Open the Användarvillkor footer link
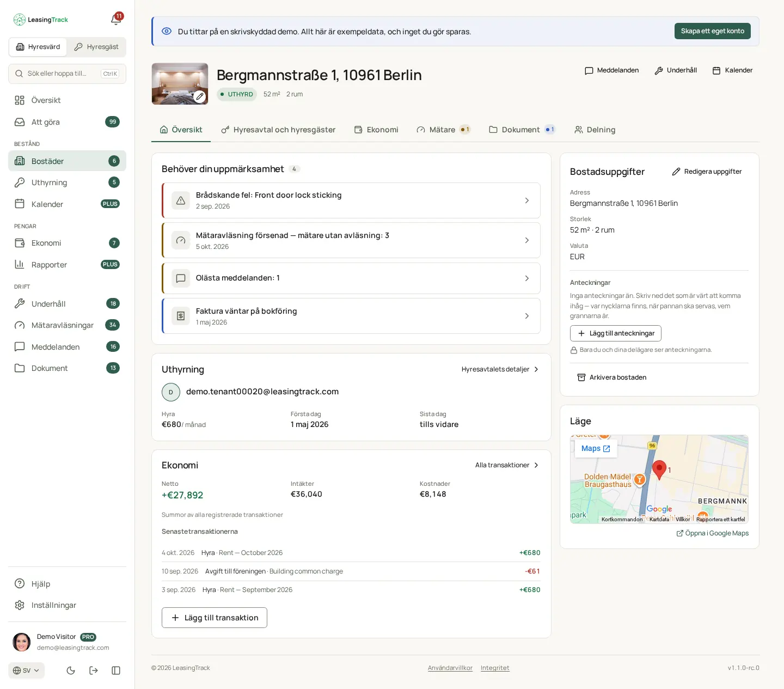Screen dimensions: 784x689 (450, 668)
